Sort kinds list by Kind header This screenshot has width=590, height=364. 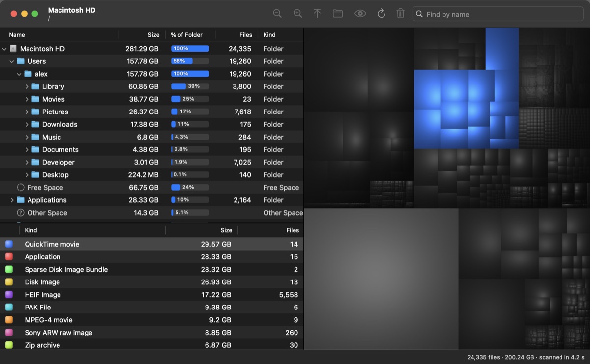92,230
